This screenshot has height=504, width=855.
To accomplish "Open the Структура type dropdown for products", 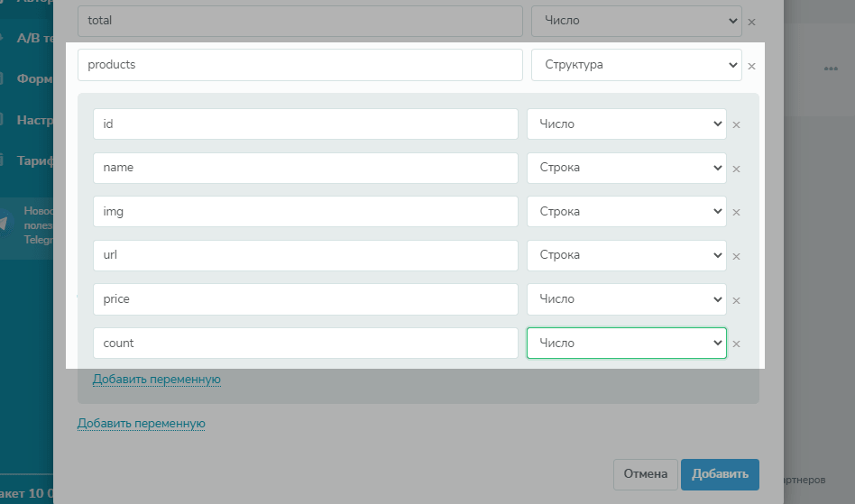I will tap(636, 65).
